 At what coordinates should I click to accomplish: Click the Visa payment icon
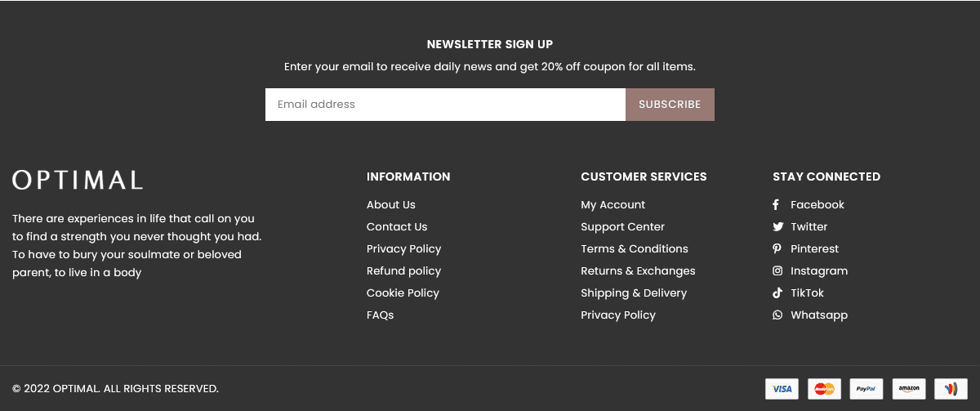(x=782, y=389)
